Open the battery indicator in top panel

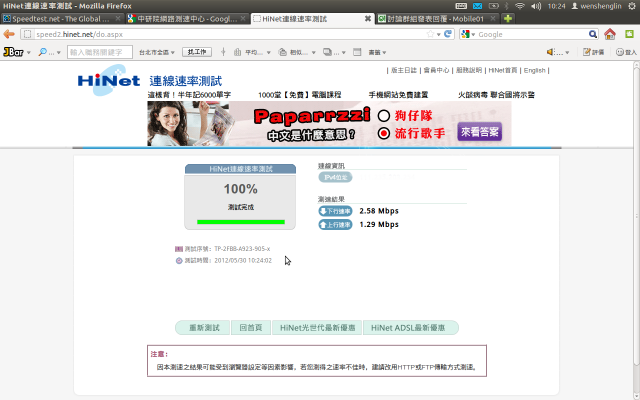click(493, 6)
